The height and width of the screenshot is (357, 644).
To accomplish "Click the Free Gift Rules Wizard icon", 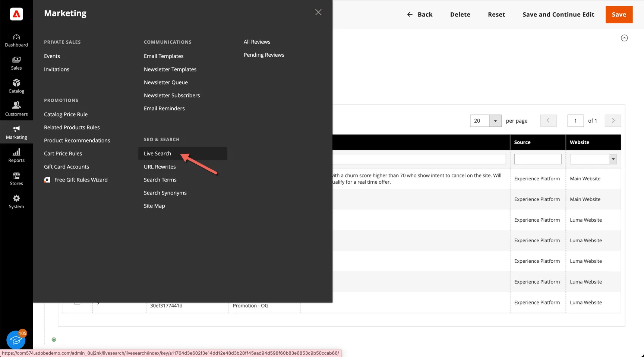I will coord(47,180).
